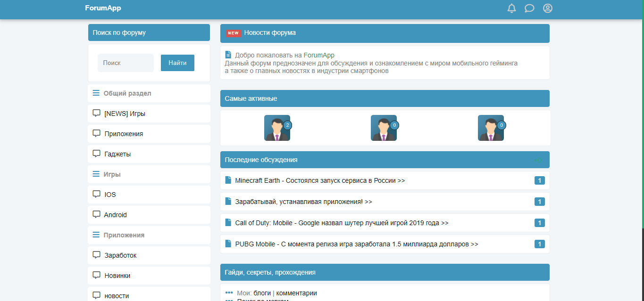Open the [NEWS] Игры section
The width and height of the screenshot is (644, 301).
pos(128,114)
